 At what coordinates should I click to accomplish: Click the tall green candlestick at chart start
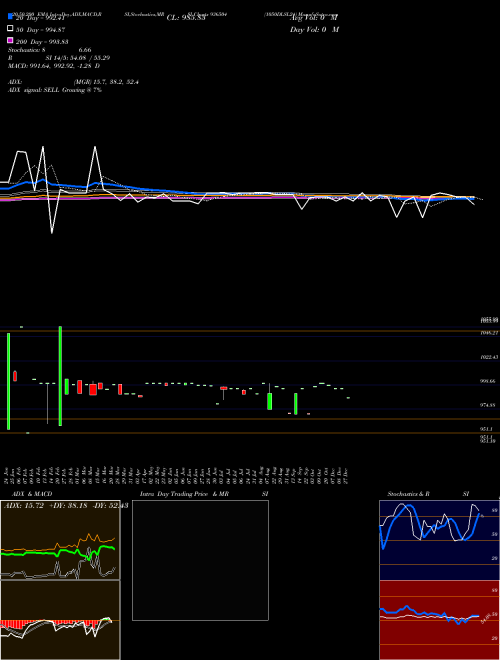coord(8,381)
